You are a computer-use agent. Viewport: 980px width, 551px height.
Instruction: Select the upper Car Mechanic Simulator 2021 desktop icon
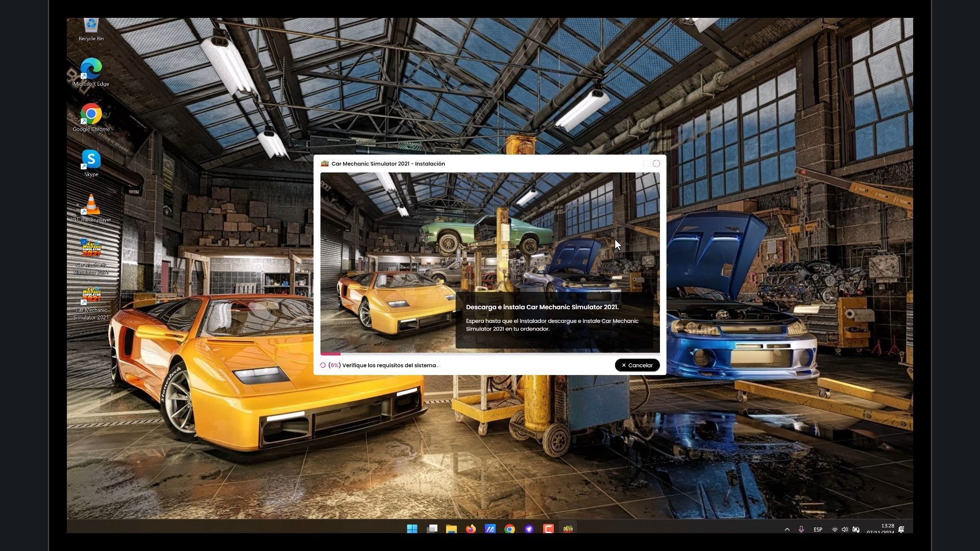[91, 257]
